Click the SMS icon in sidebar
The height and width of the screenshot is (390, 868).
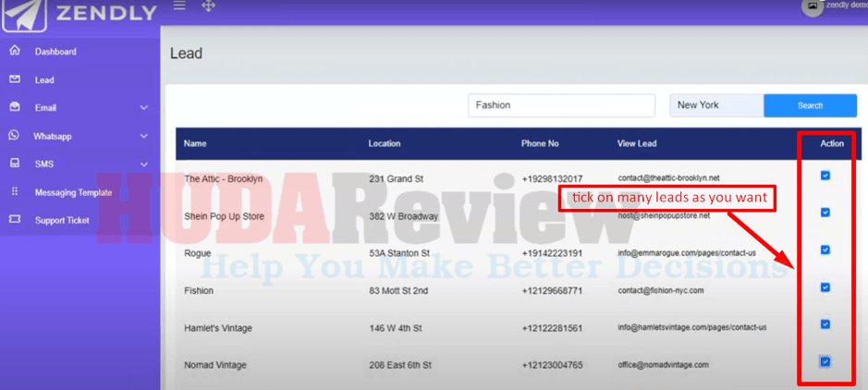(15, 164)
